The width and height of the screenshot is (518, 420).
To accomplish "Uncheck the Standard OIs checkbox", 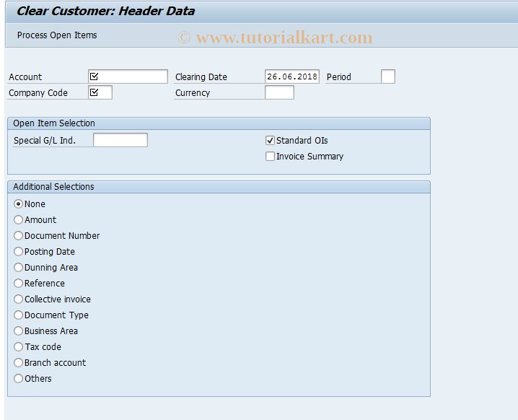I will pyautogui.click(x=270, y=141).
